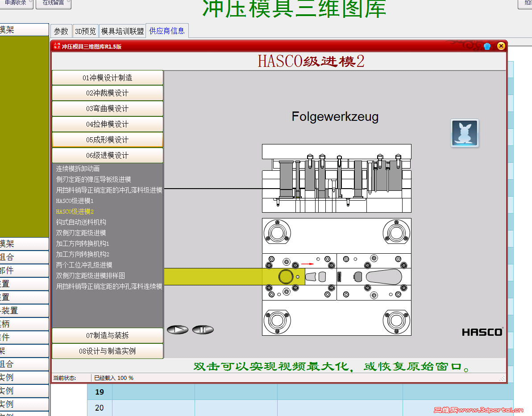Switch to the 3D预览 tab

[x=86, y=31]
